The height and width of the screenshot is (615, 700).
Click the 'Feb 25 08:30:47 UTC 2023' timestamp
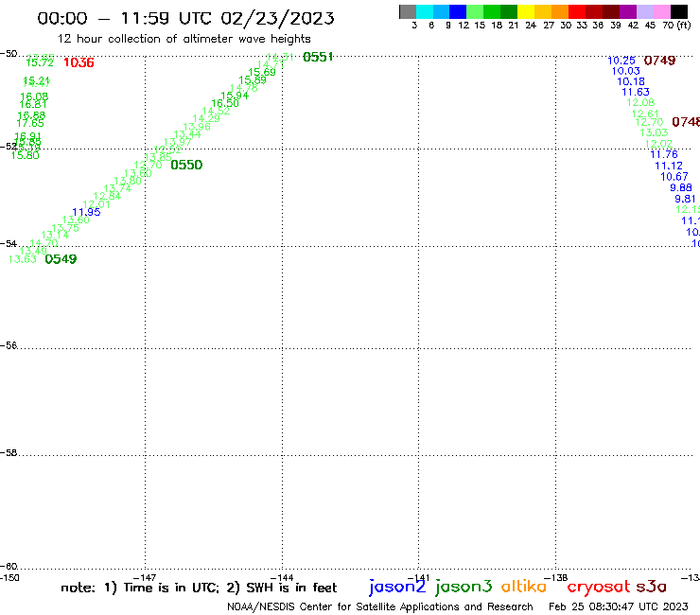pos(619,606)
